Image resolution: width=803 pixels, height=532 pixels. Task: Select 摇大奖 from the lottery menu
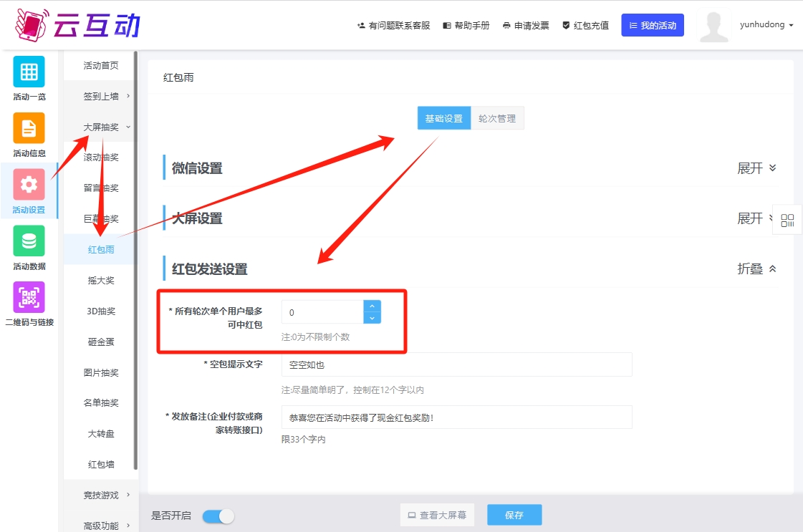click(x=100, y=280)
